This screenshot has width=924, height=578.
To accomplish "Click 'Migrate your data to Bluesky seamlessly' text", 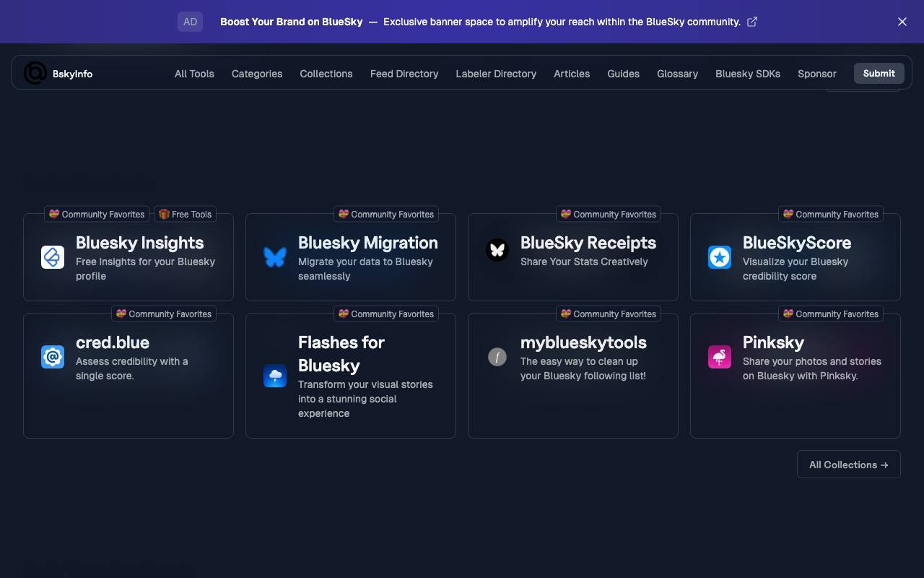I will pyautogui.click(x=365, y=269).
